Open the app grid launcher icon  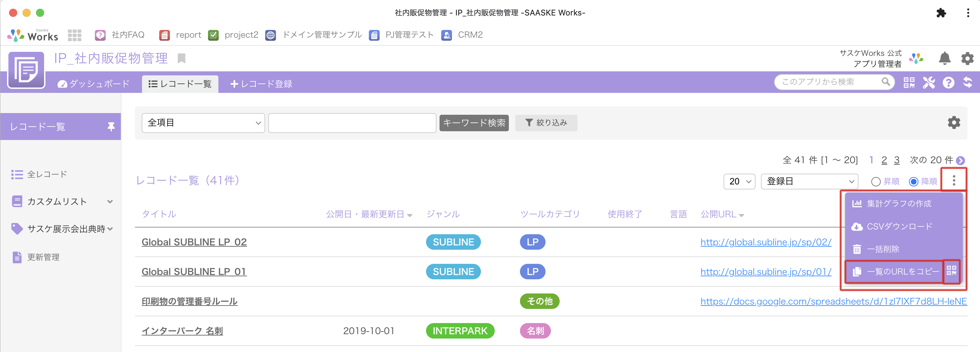click(75, 35)
